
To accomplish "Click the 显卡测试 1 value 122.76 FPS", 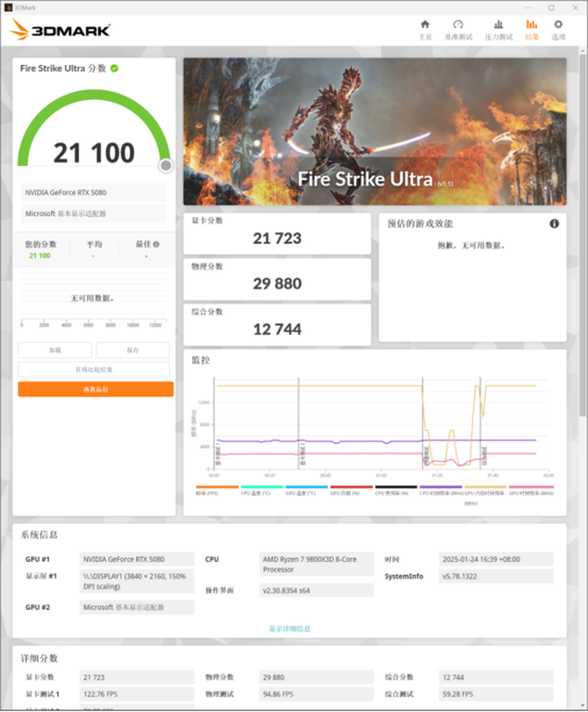I will click(x=137, y=694).
